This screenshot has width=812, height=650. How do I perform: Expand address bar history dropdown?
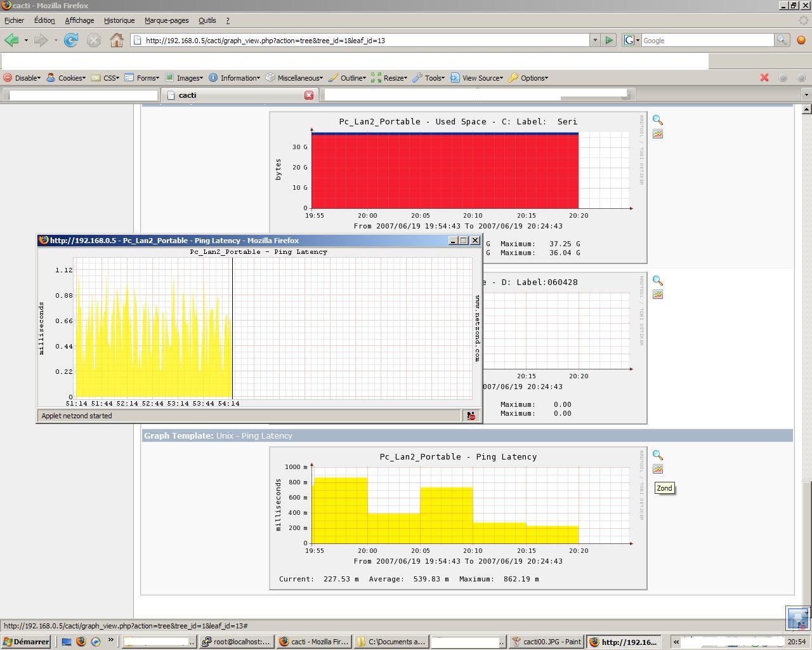pos(595,40)
